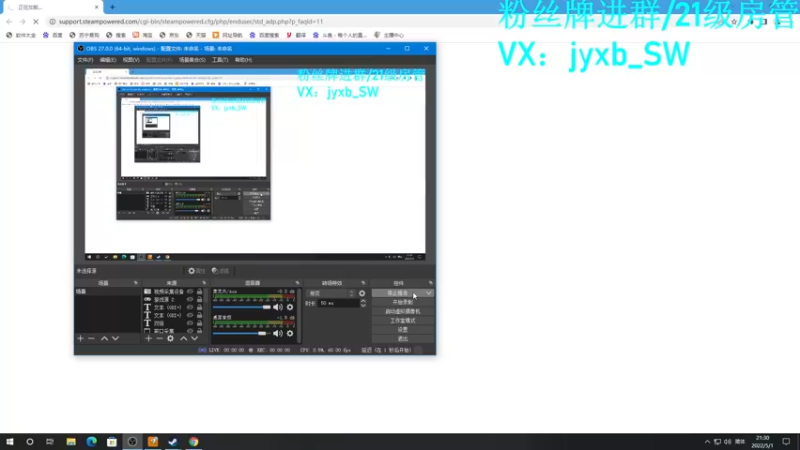Open Cortana search circle on taskbar
Image resolution: width=800 pixels, height=450 pixels.
pos(30,442)
